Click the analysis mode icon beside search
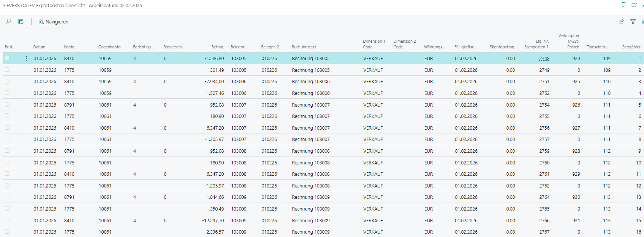Viewport: 644px width, 237px height. pos(21,22)
